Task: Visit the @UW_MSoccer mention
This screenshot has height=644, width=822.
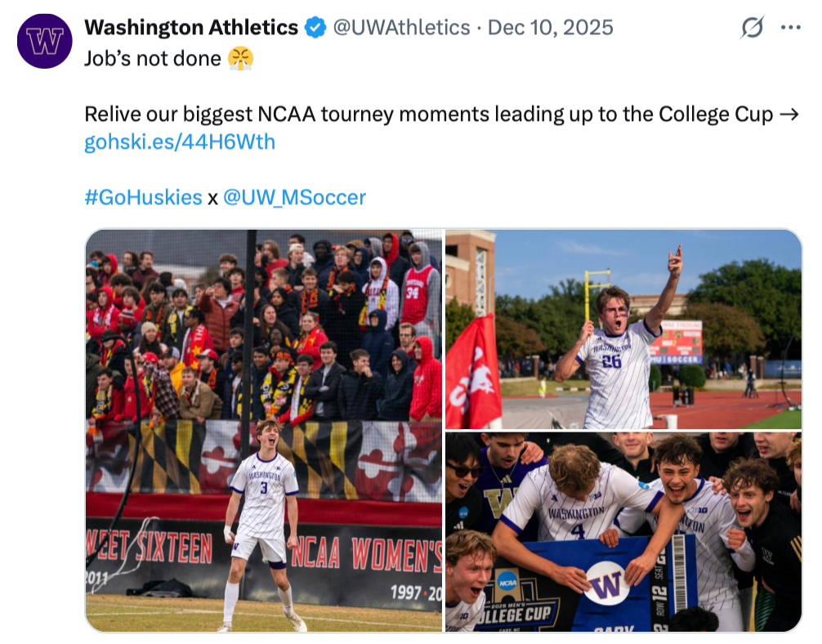Action: (x=294, y=197)
